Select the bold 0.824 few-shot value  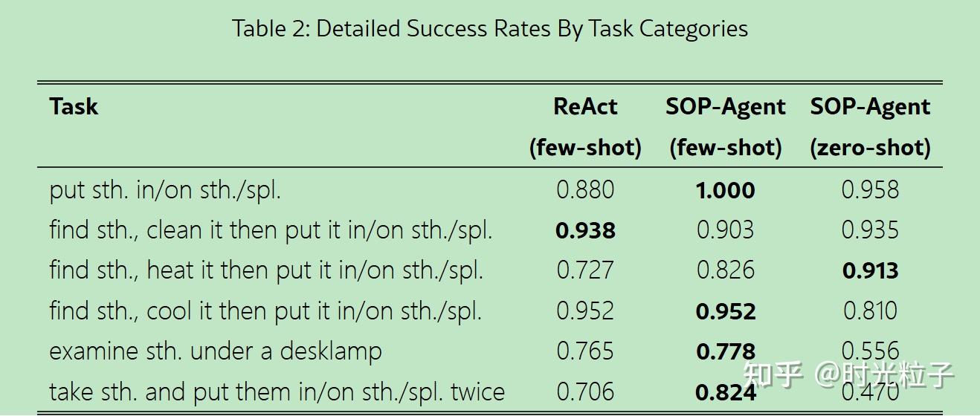725,391
